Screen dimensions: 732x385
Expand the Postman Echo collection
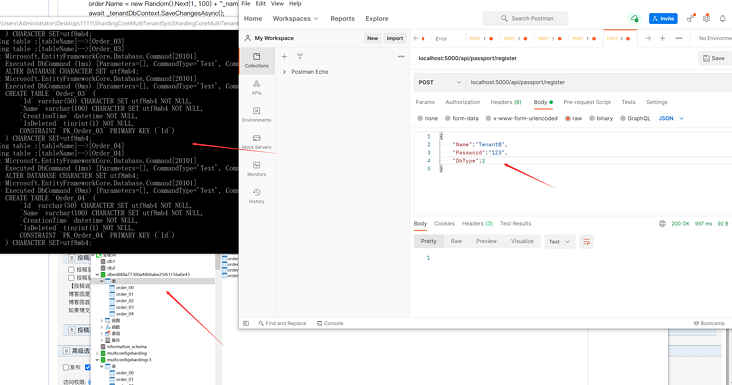tap(284, 72)
